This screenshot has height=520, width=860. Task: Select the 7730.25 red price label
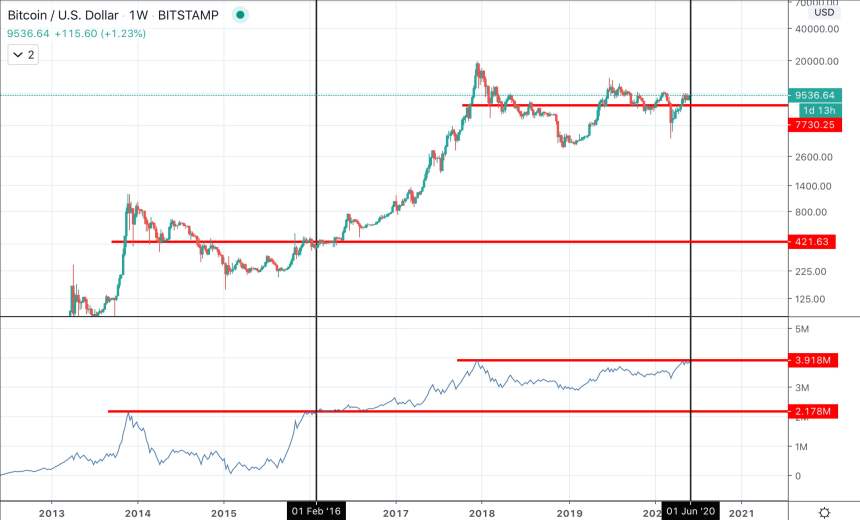point(814,125)
